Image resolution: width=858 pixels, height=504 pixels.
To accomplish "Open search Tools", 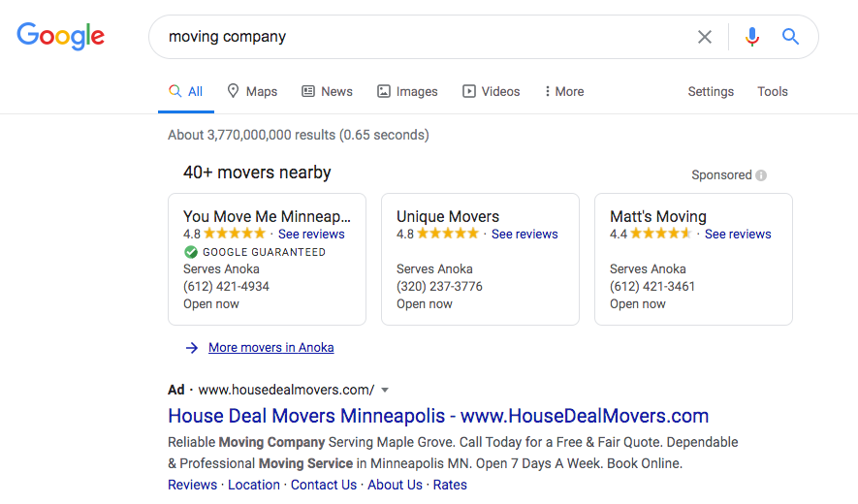I will click(772, 91).
